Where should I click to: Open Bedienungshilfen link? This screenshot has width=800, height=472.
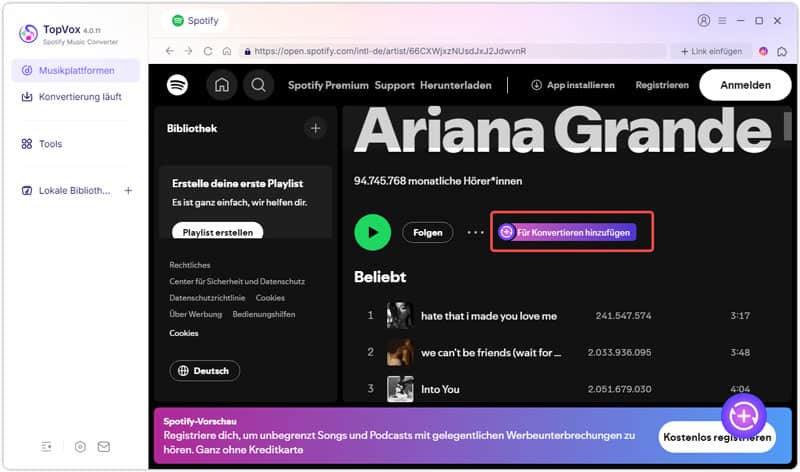[x=264, y=314]
